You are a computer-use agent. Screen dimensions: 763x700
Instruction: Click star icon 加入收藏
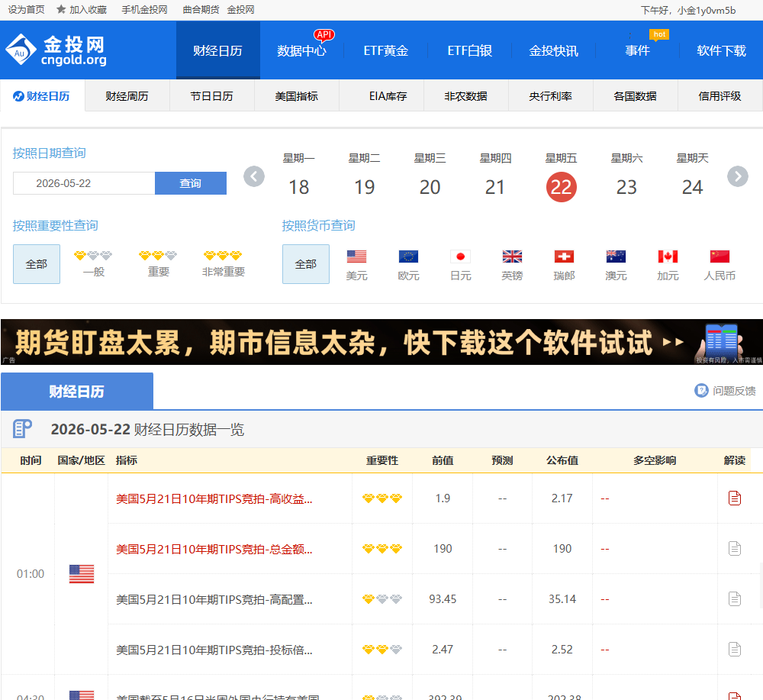point(61,9)
